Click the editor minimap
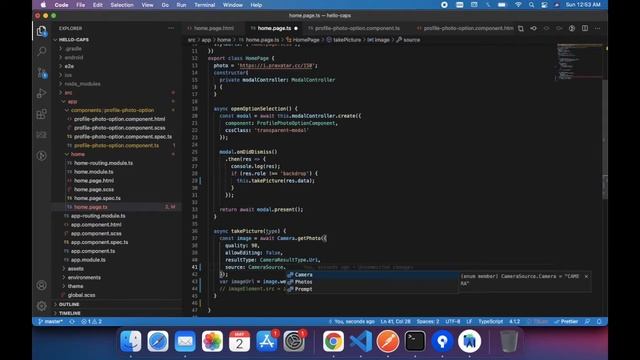Screen dimensions: 640x360 579,61
